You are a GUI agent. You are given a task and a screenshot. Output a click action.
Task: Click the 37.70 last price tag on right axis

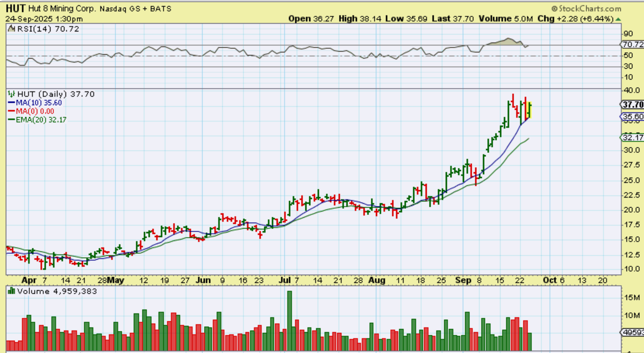(x=632, y=105)
